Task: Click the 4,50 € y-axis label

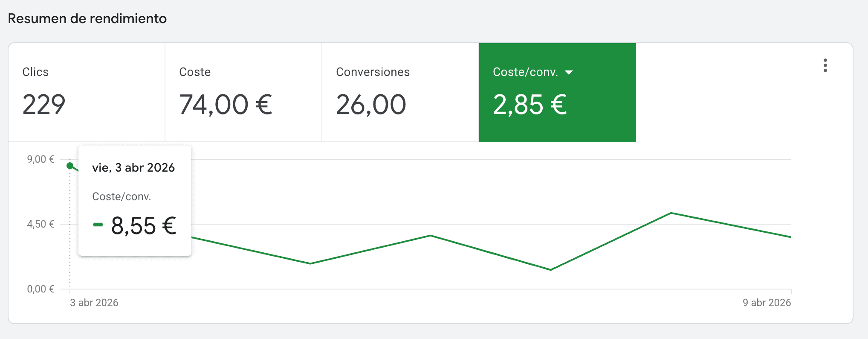Action: (41, 224)
